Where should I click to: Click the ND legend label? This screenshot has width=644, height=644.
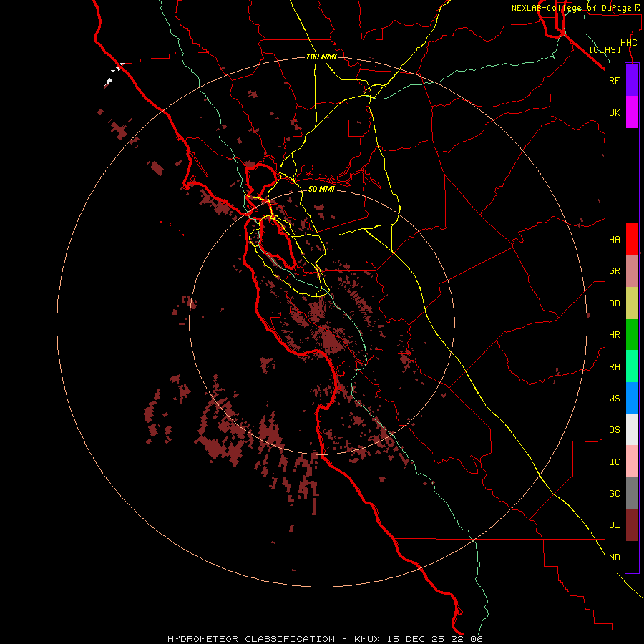(x=614, y=557)
